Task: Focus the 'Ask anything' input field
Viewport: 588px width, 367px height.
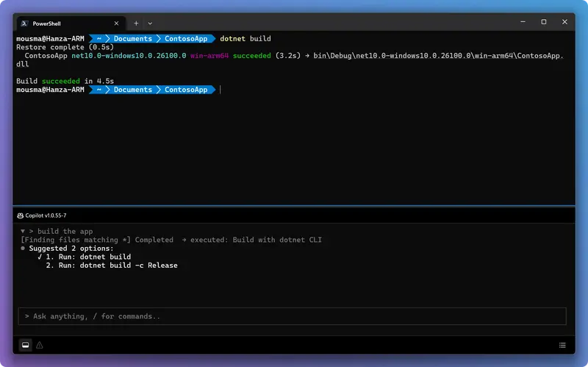Action: pos(292,316)
